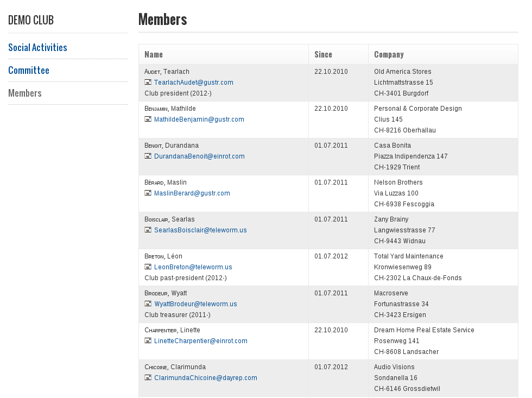The height and width of the screenshot is (398, 532).
Task: Email WyattBrodeur@teleworm.us
Action: (196, 304)
